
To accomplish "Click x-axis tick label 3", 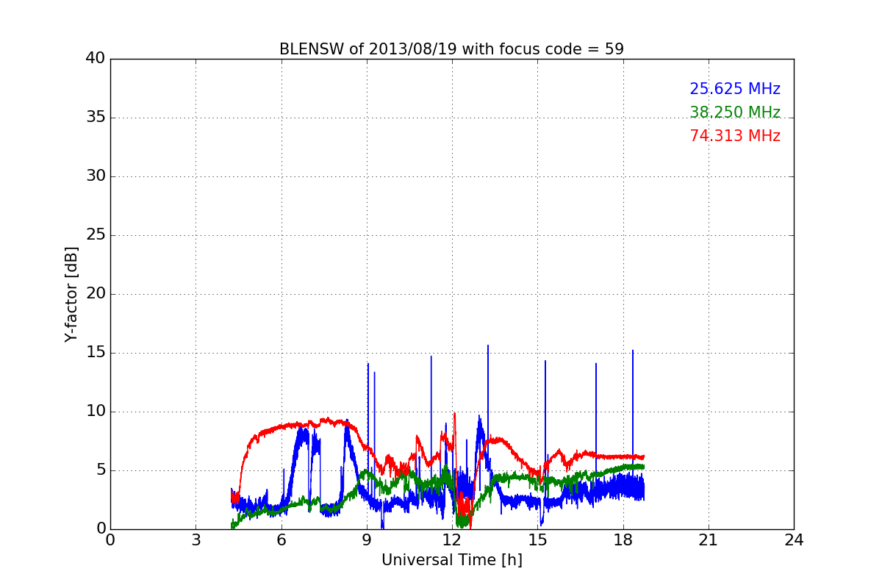I will (x=196, y=540).
